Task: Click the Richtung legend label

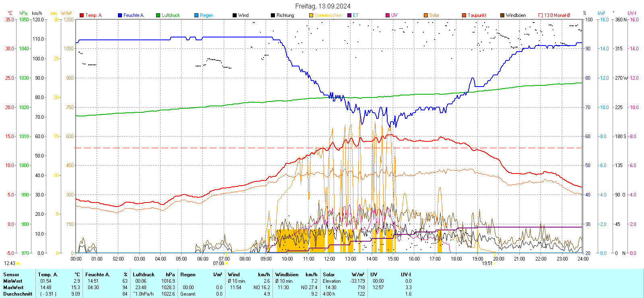Action: click(285, 15)
